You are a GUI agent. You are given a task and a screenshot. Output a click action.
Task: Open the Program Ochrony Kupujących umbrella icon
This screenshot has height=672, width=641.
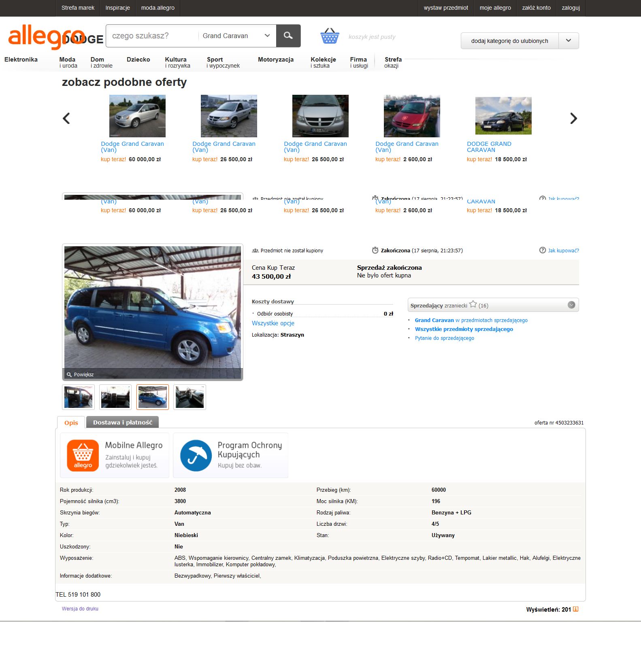pos(196,455)
